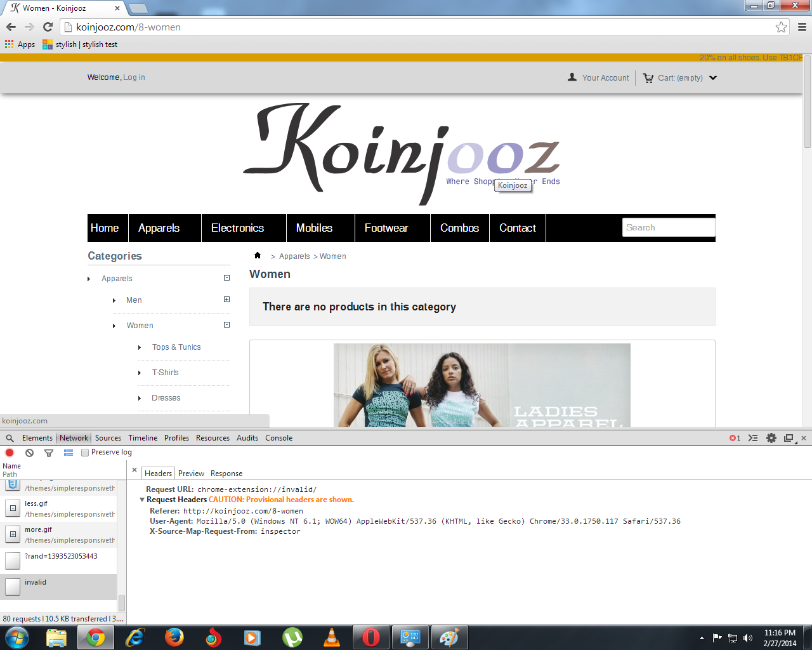The width and height of the screenshot is (812, 650).
Task: Click the Koinjooz logo
Action: pyautogui.click(x=402, y=154)
